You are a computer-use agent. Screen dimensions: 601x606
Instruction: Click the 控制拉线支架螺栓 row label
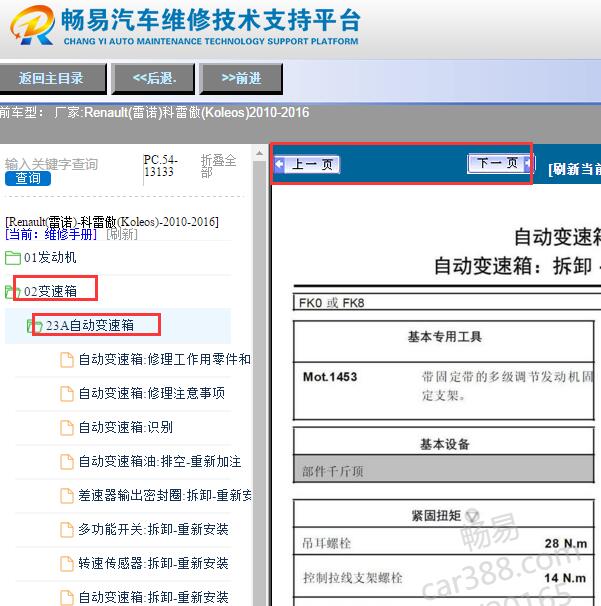point(352,578)
